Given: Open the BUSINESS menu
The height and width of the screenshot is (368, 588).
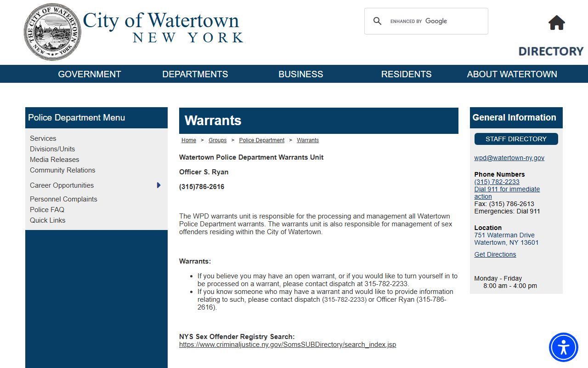Looking at the screenshot, I should pyautogui.click(x=301, y=74).
